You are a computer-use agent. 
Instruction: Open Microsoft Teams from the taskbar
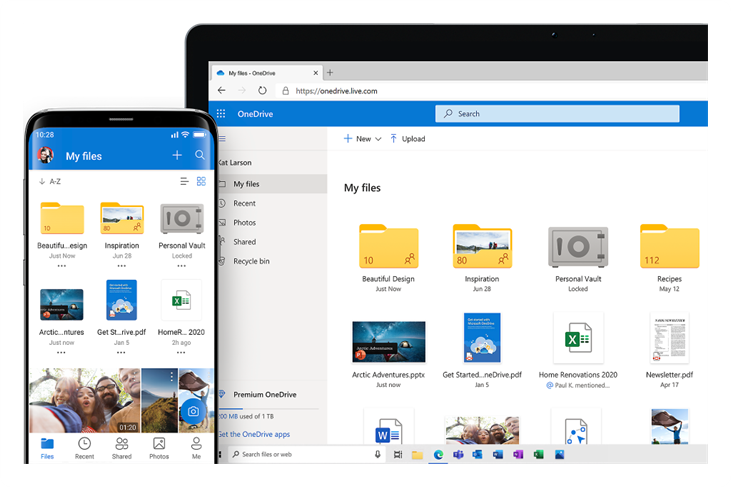(x=458, y=454)
